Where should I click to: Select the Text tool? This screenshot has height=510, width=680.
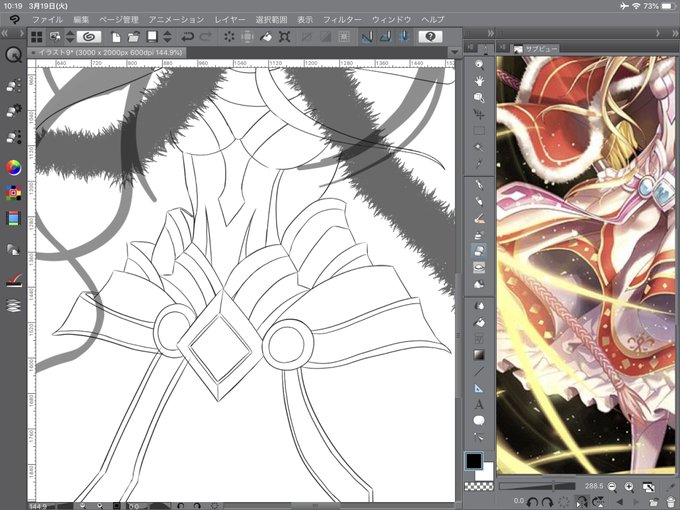(479, 405)
